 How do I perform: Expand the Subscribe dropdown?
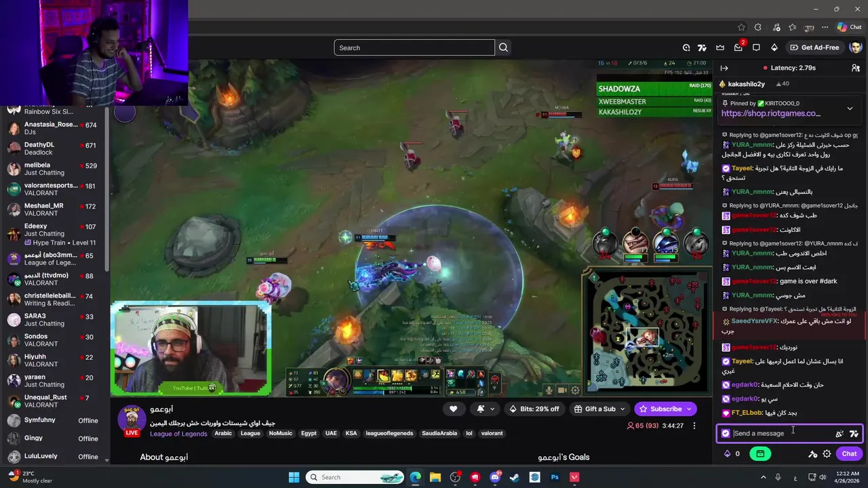click(690, 409)
